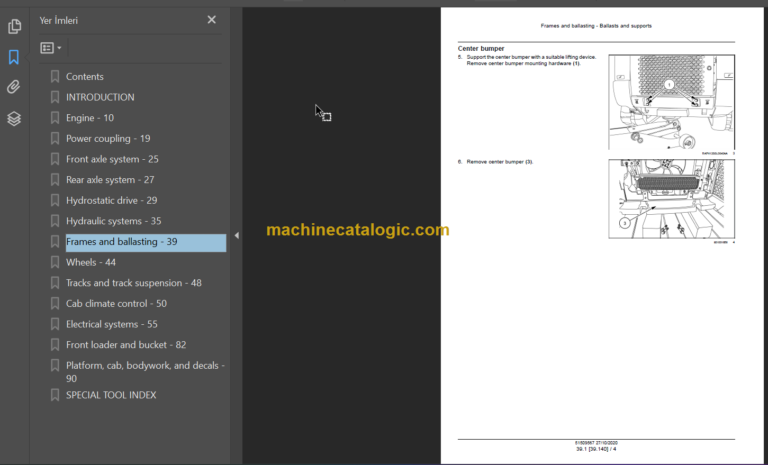Click the bookmark icon beside Wheels - 44

tap(55, 262)
